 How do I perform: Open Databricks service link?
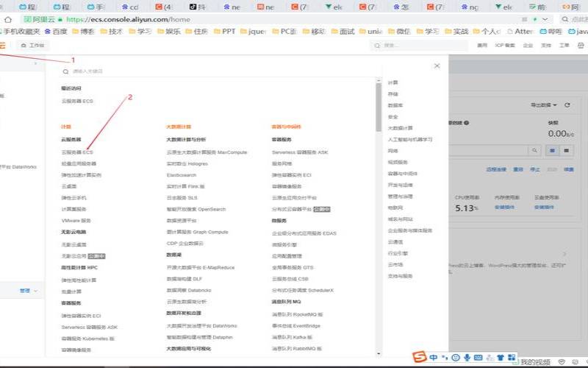189,290
